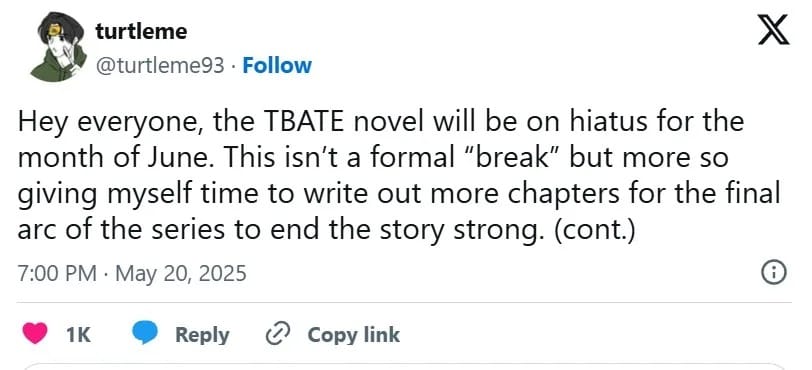Click the Copy link button text
Screen dimensions: 812x370
point(354,335)
